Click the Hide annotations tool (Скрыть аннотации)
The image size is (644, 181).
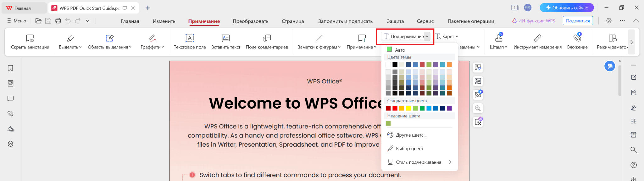[30, 42]
